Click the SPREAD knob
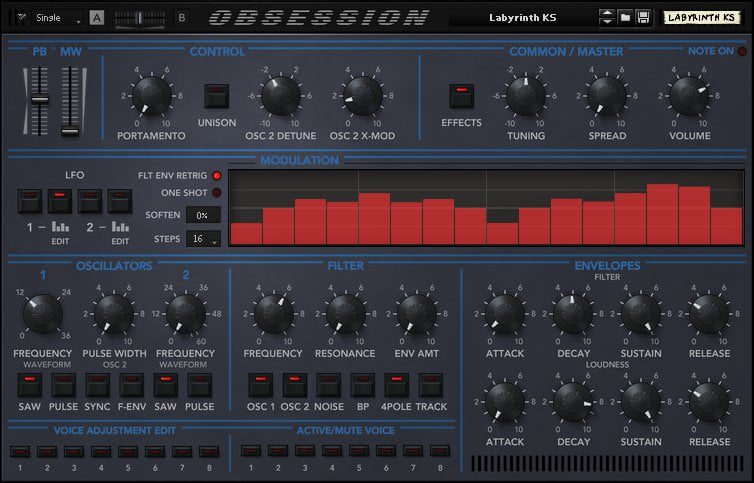754x483 pixels. 607,96
